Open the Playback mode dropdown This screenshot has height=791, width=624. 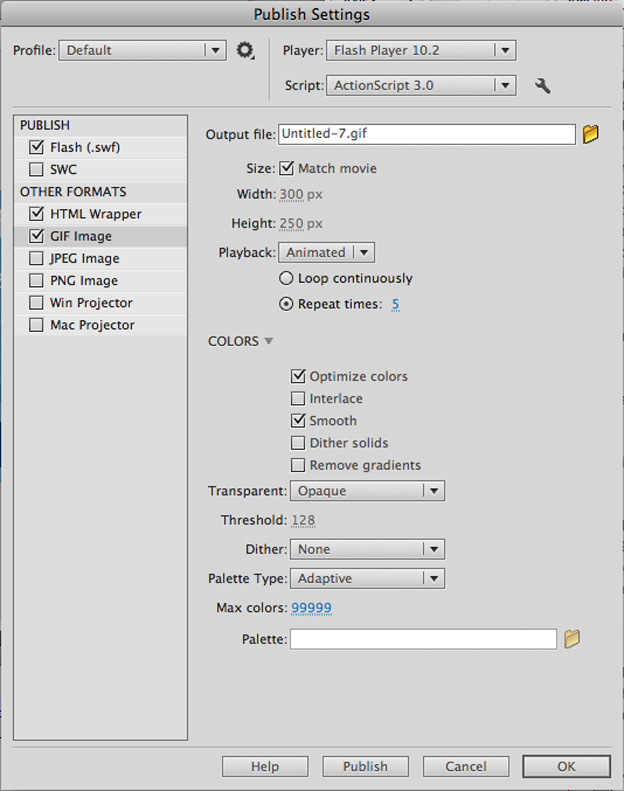coord(326,253)
